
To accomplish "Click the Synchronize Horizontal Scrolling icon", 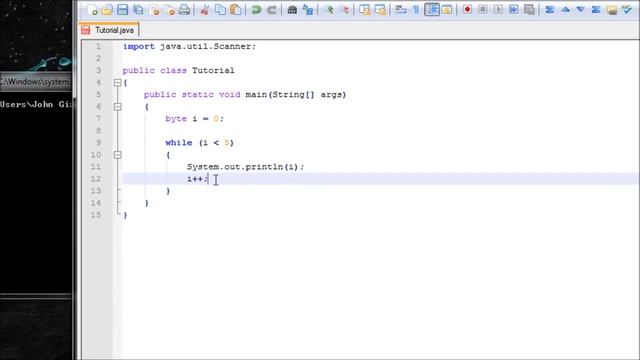I will tap(380, 10).
